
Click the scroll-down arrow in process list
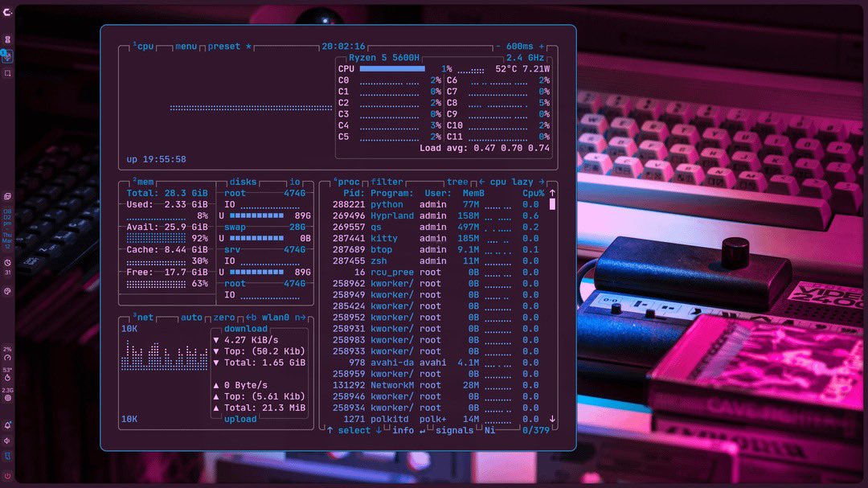pyautogui.click(x=552, y=419)
